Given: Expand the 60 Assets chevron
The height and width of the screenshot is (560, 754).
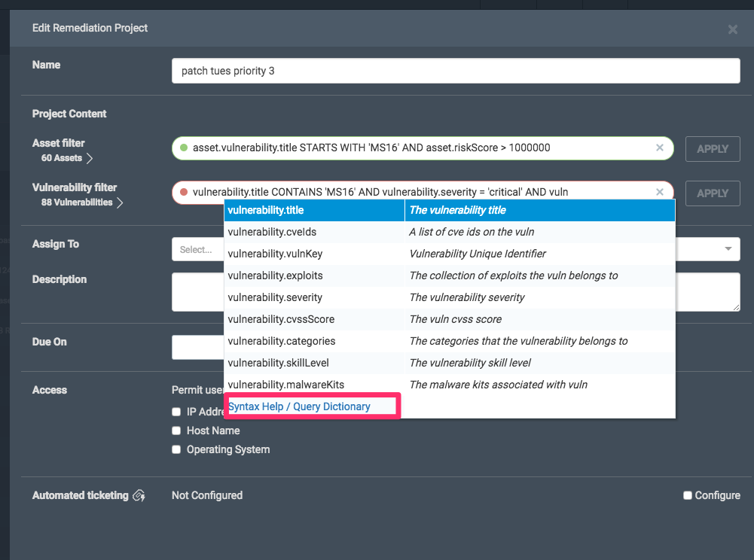Looking at the screenshot, I should [90, 158].
